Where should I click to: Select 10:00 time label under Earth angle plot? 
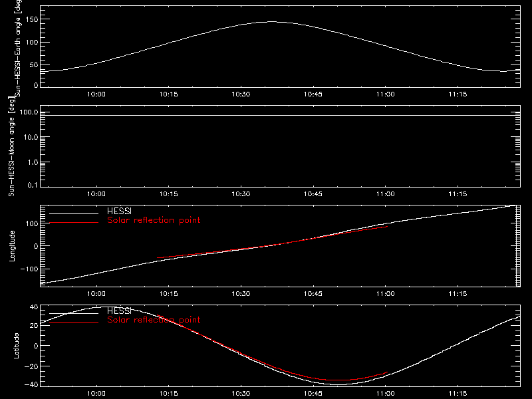(96, 94)
